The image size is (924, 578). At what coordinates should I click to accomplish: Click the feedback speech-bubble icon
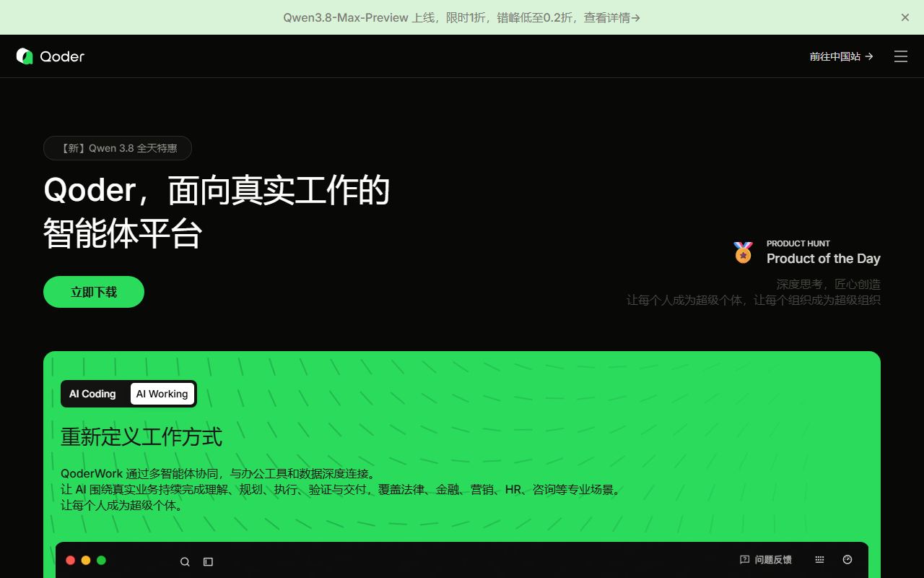(x=745, y=560)
